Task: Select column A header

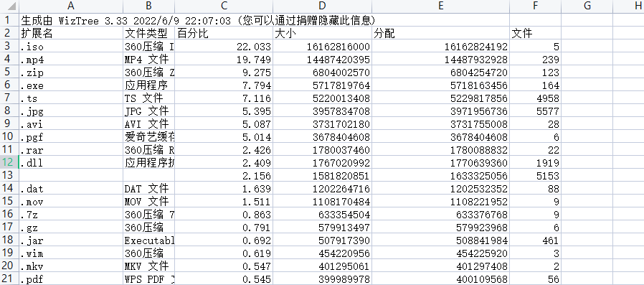Action: tap(71, 6)
